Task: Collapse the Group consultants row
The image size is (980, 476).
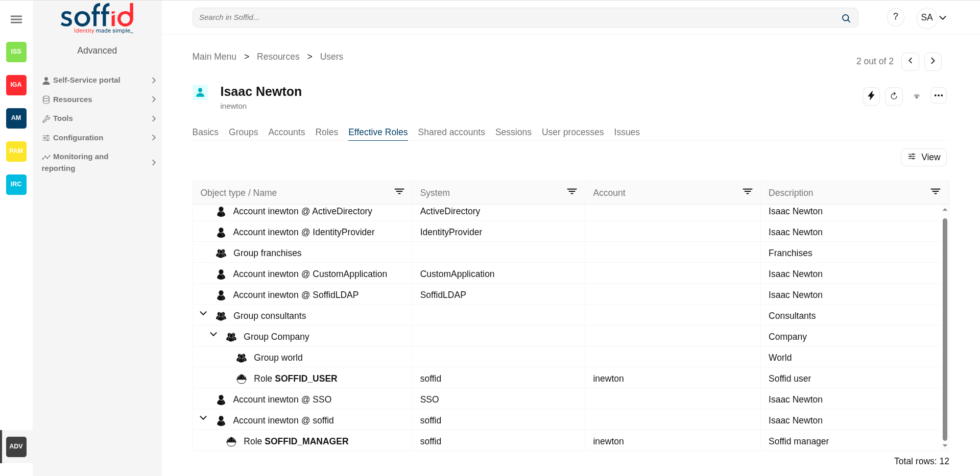Action: 203,314
